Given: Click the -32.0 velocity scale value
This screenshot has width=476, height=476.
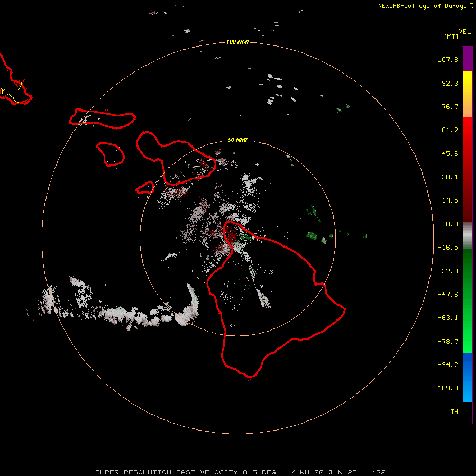Looking at the screenshot, I should pos(448,271).
